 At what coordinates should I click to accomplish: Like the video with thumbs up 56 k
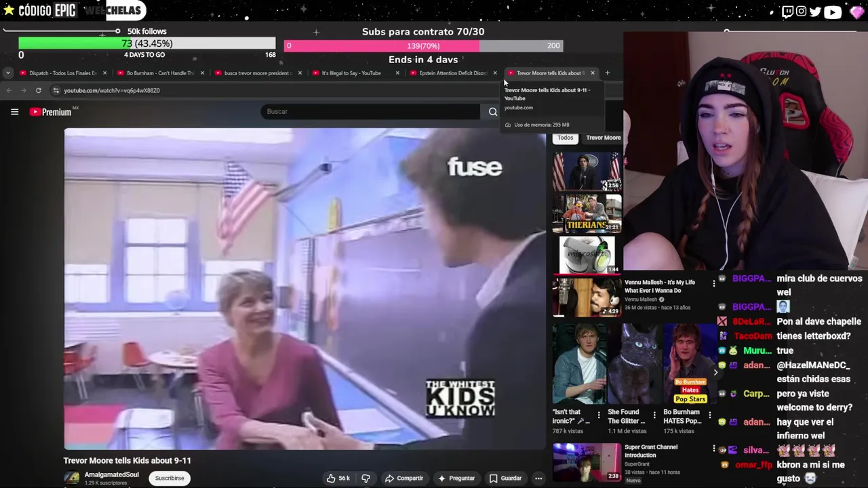[x=338, y=479]
